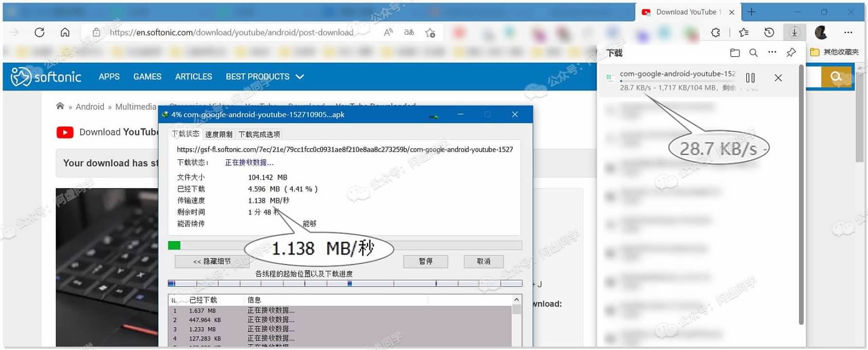Cancel the apk download in Edge panel

click(x=778, y=78)
